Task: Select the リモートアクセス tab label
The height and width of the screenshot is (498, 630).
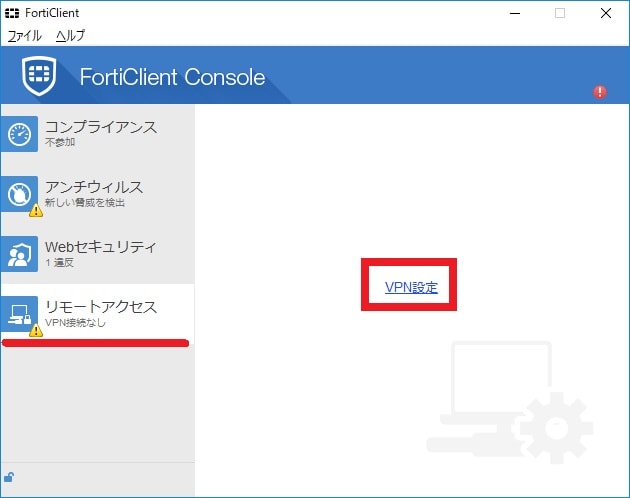Action: pos(101,307)
